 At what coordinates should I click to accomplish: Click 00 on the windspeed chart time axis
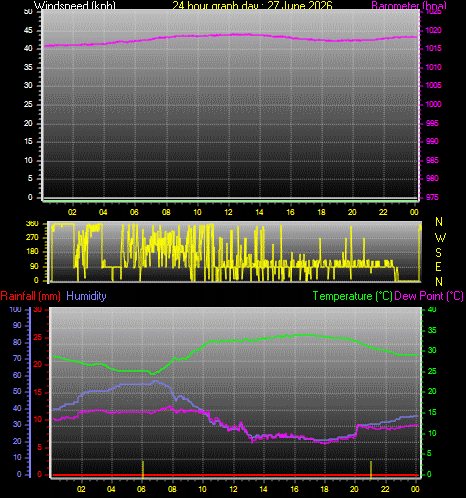(x=414, y=212)
